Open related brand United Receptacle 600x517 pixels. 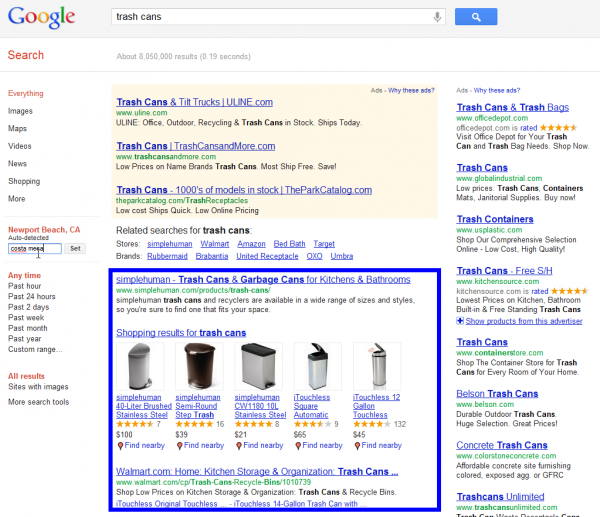click(x=267, y=256)
